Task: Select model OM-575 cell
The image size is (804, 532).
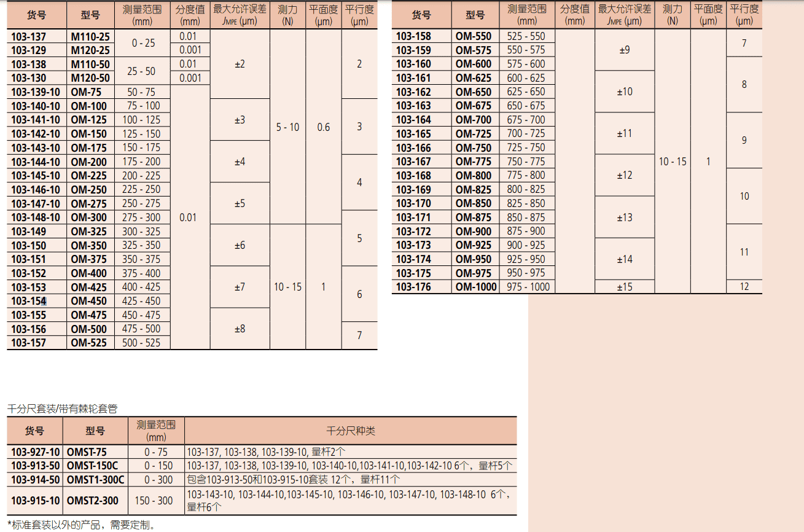Action: click(x=474, y=50)
